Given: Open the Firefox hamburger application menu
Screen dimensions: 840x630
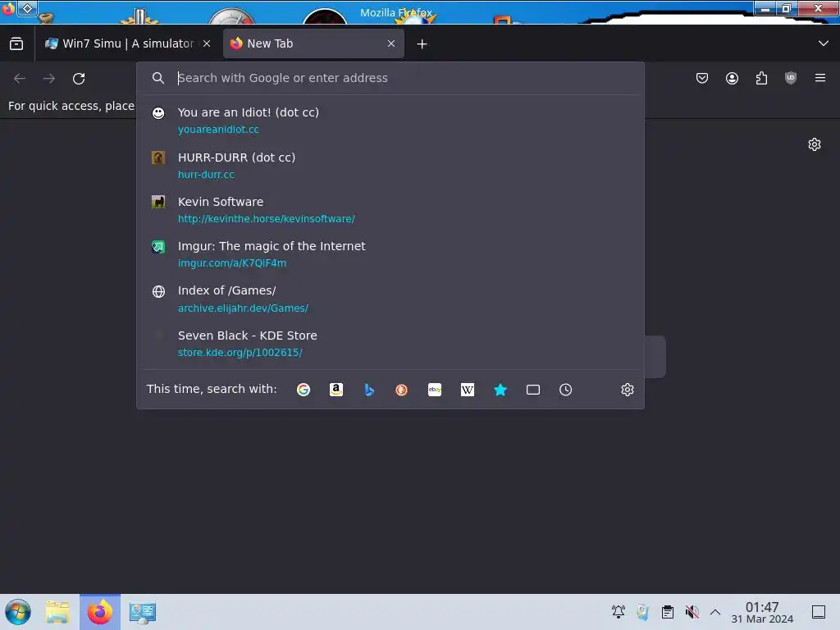Looking at the screenshot, I should pos(820,78).
